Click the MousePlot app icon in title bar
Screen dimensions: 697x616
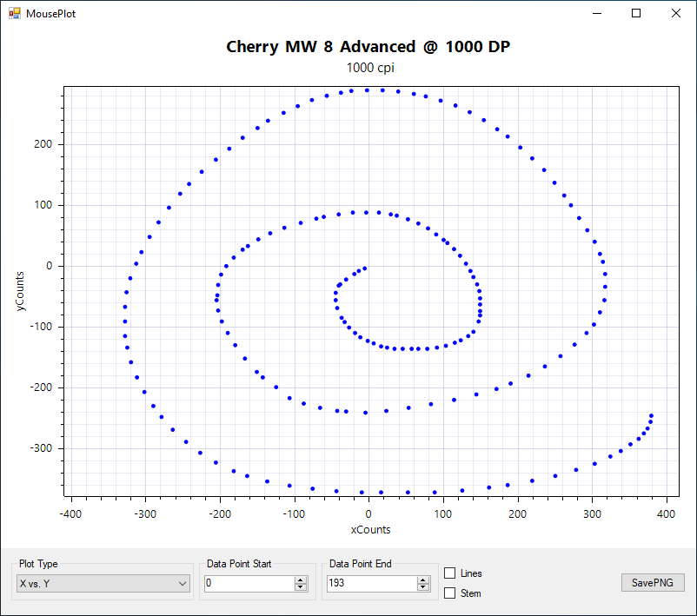coord(15,13)
